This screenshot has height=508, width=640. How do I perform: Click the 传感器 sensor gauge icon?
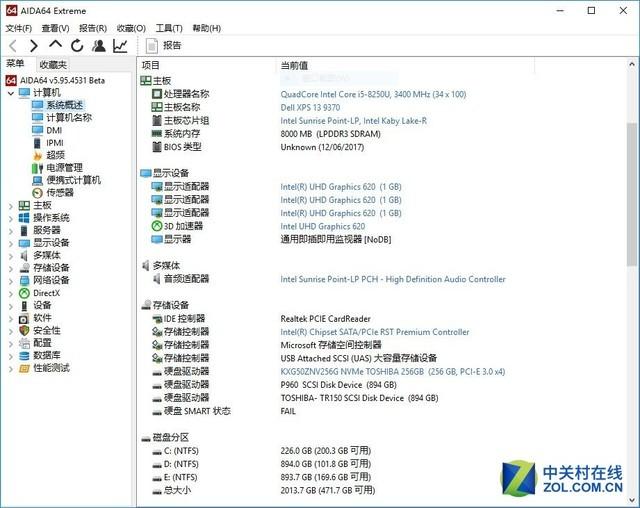[38, 193]
